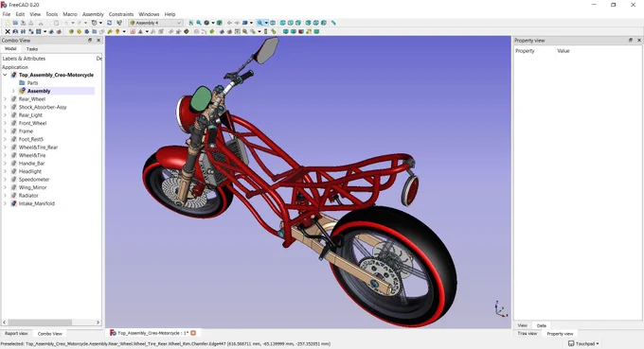Viewport: 644px width, 349px height.
Task: Select Shock_Absorber-Assy in the tree
Action: click(43, 107)
